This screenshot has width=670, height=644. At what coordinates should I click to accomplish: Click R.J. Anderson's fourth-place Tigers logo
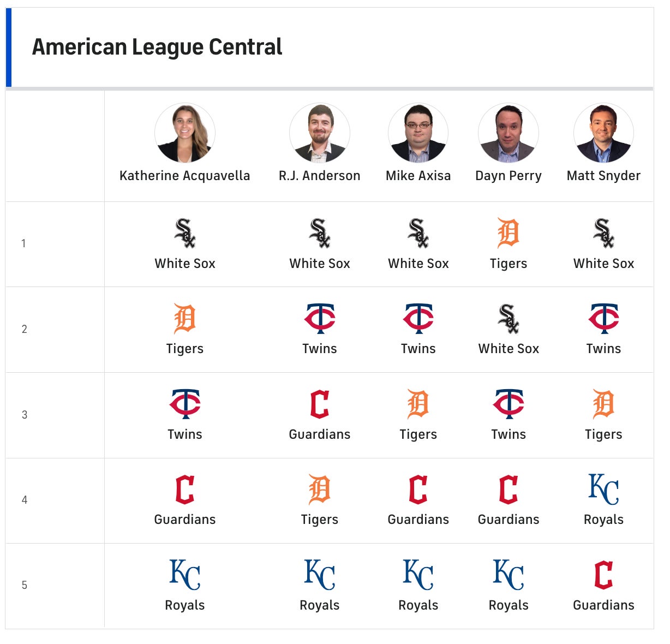pyautogui.click(x=320, y=489)
